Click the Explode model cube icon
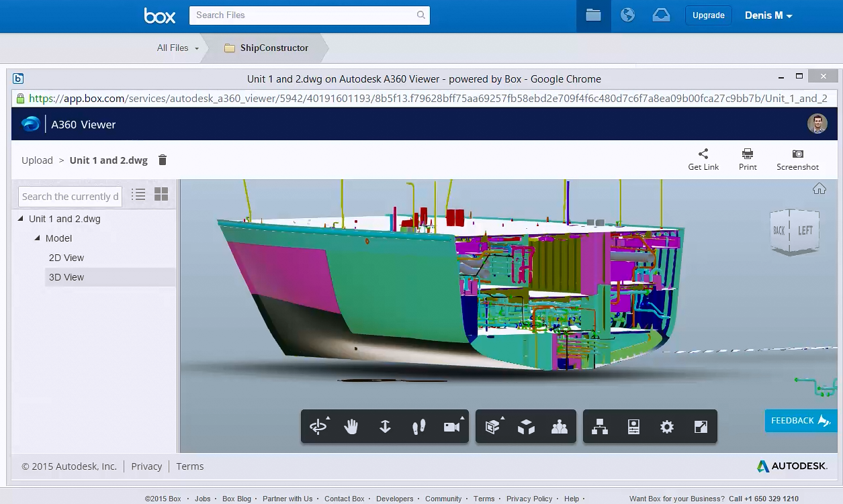 click(526, 427)
